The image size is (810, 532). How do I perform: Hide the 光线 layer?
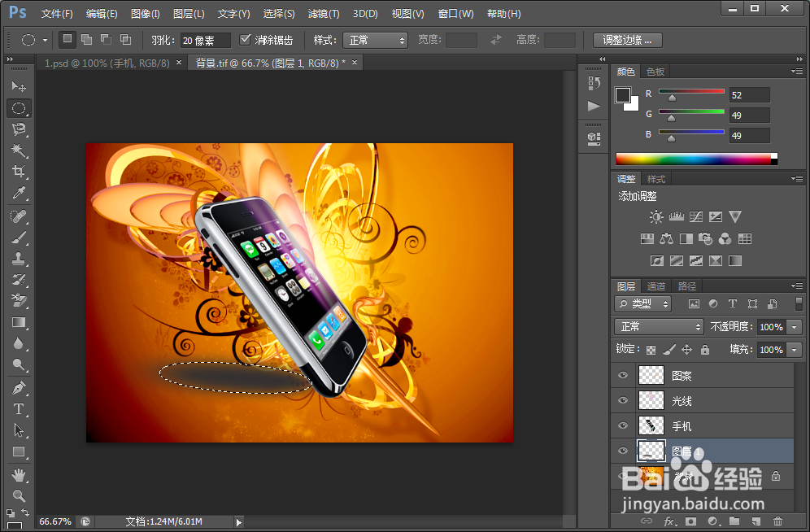point(623,400)
